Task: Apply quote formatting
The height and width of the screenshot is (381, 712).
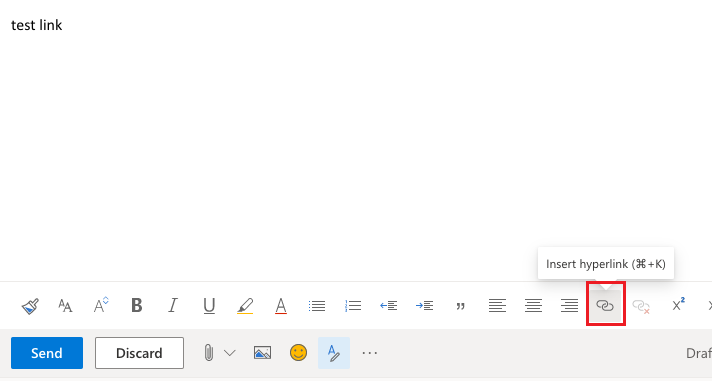Action: 460,307
